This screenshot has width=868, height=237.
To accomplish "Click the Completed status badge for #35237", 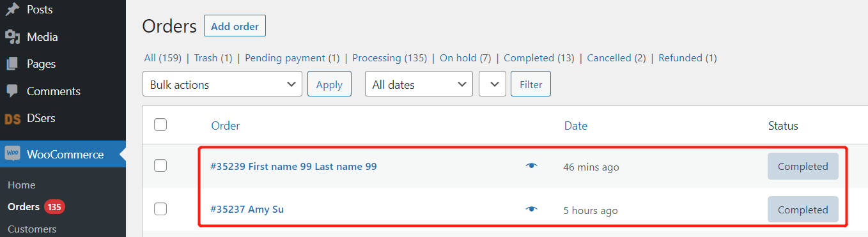I will tap(803, 210).
